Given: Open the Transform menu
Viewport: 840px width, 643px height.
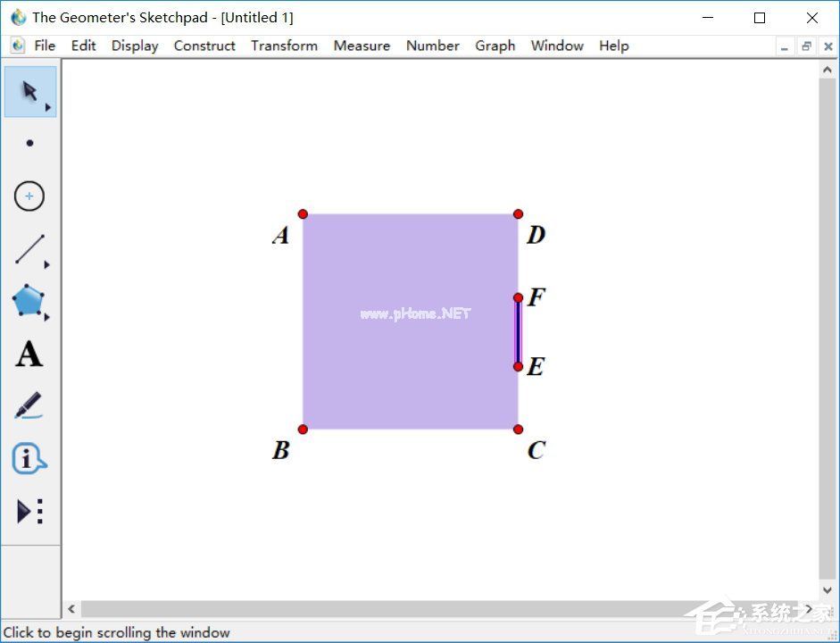Looking at the screenshot, I should click(284, 46).
